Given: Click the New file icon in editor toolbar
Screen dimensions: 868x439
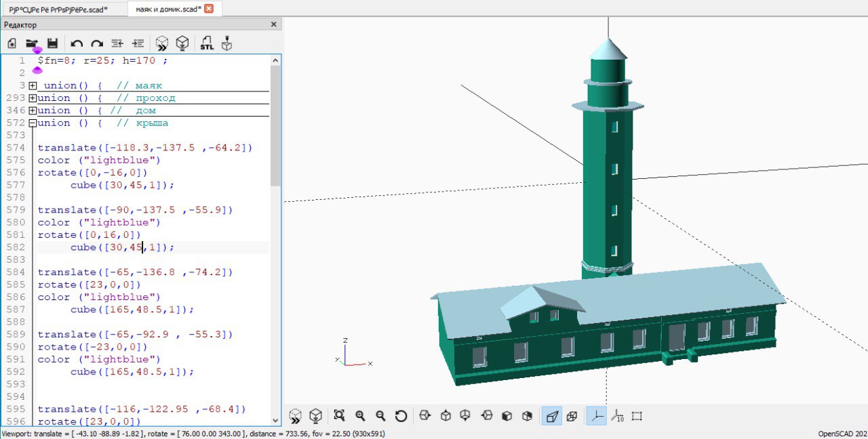Looking at the screenshot, I should [x=12, y=43].
